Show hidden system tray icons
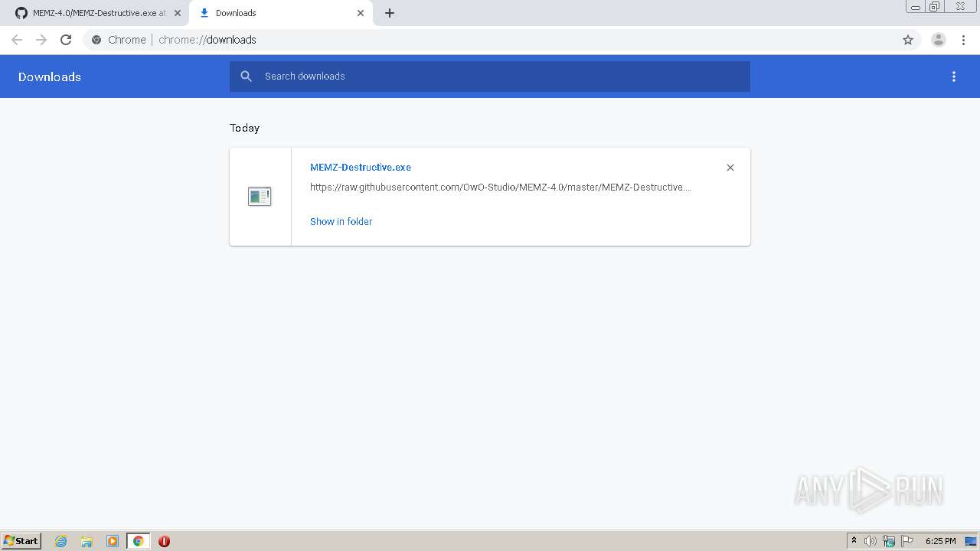This screenshot has width=980, height=551. [854, 541]
